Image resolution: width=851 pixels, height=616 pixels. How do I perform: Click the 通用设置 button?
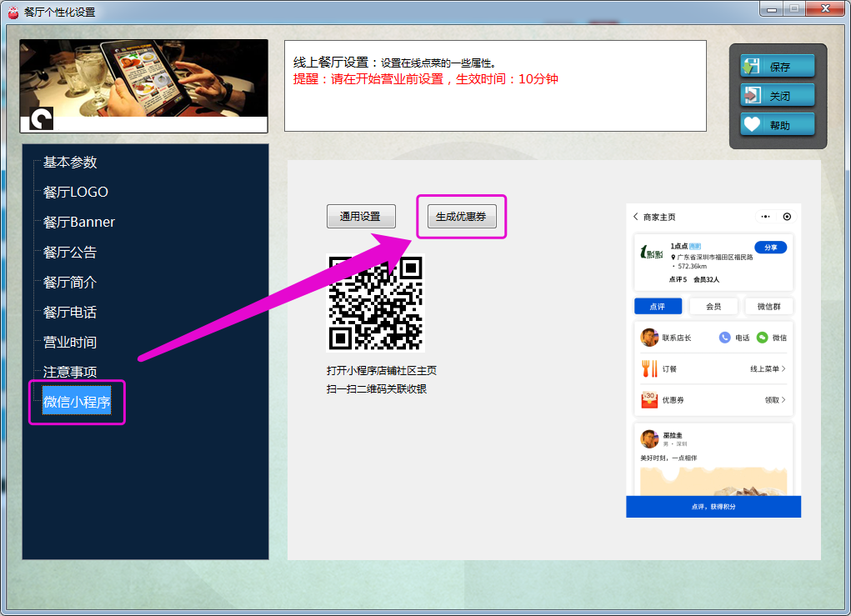pos(361,217)
